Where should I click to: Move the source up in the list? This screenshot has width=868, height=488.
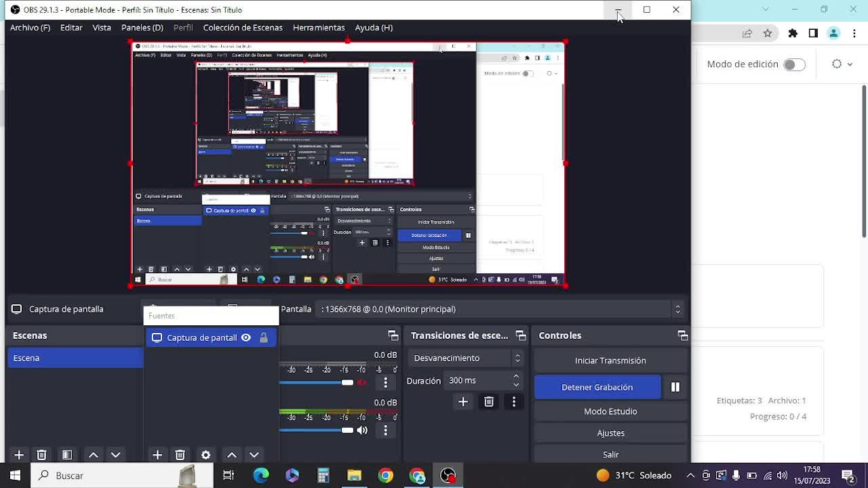232,455
